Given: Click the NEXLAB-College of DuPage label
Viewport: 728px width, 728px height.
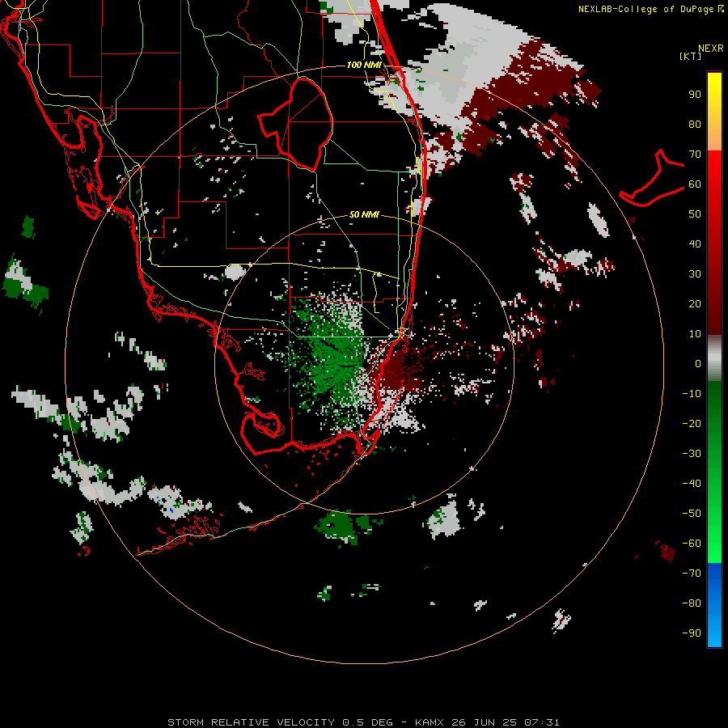Looking at the screenshot, I should (x=646, y=9).
